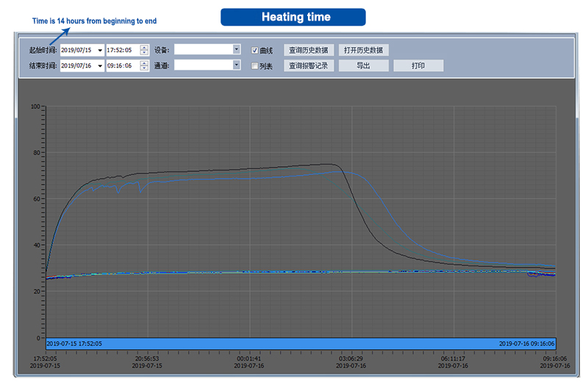
Task: Click the start date 2019/07/15 field
Action: (77, 50)
